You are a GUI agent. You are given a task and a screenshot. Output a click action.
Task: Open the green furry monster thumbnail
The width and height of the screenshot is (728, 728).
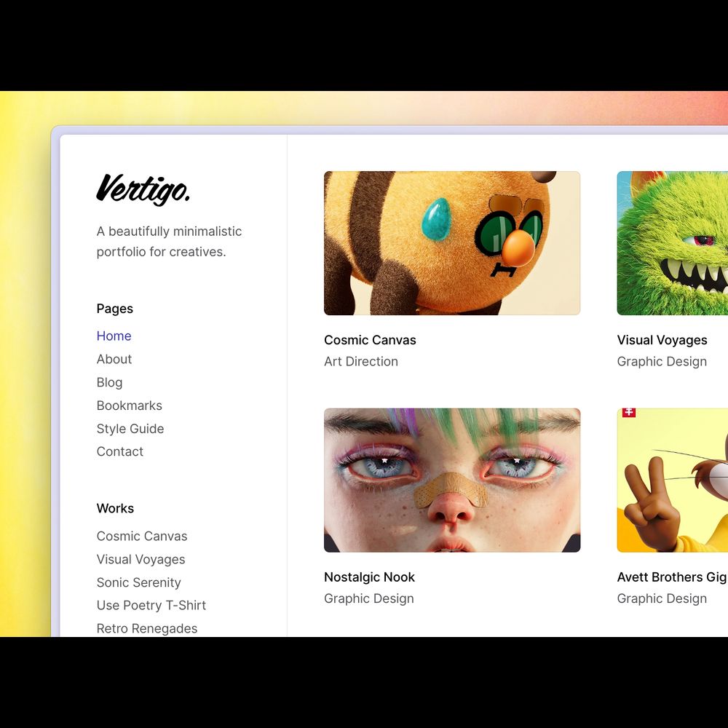click(672, 243)
